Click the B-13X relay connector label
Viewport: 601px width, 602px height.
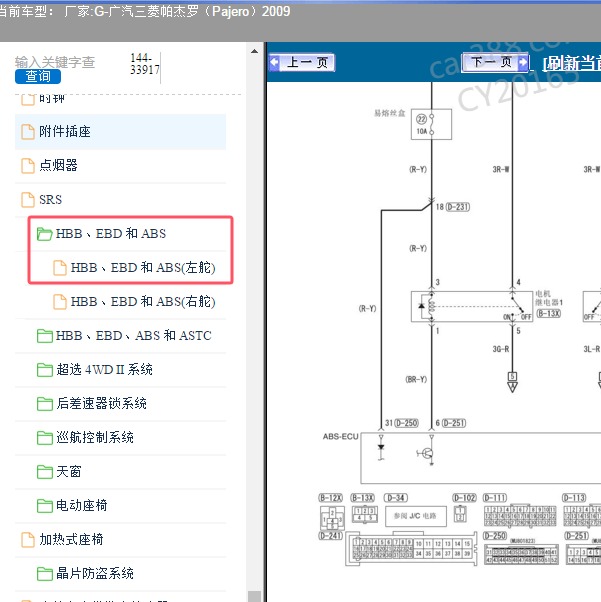(x=548, y=314)
